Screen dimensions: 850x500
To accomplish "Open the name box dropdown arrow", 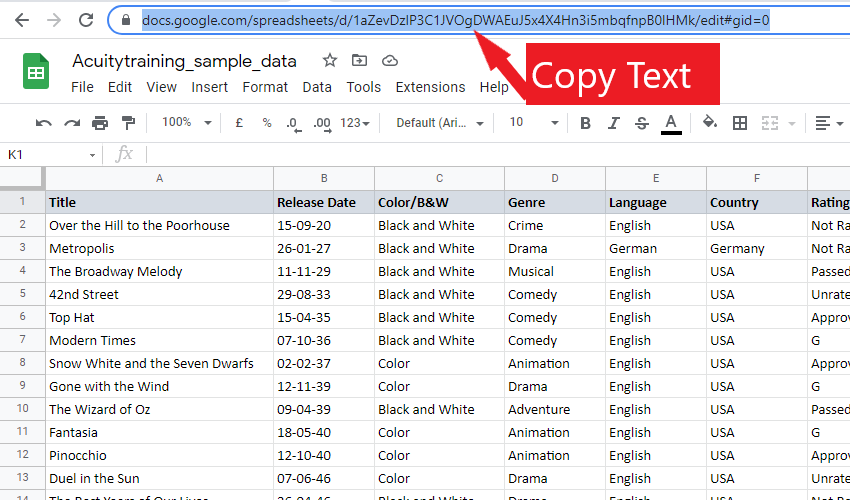I will pos(92,156).
